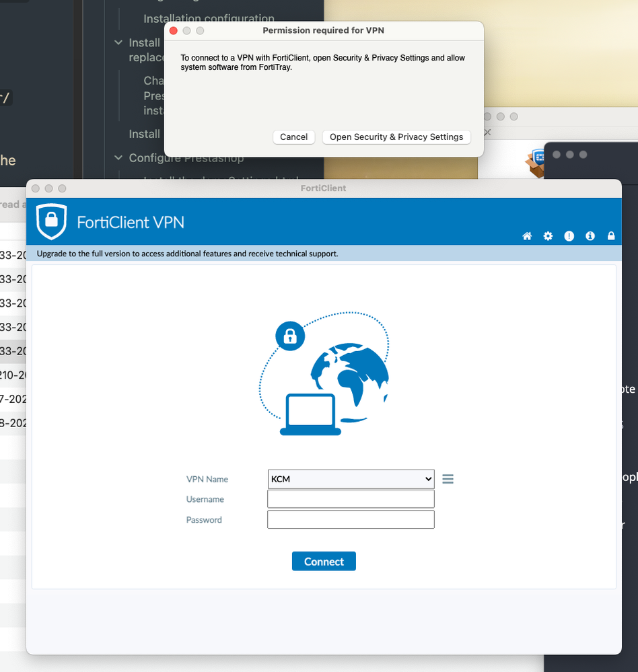The width and height of the screenshot is (638, 672).
Task: Collapse the Configure Prestashop tree item
Action: tap(118, 157)
